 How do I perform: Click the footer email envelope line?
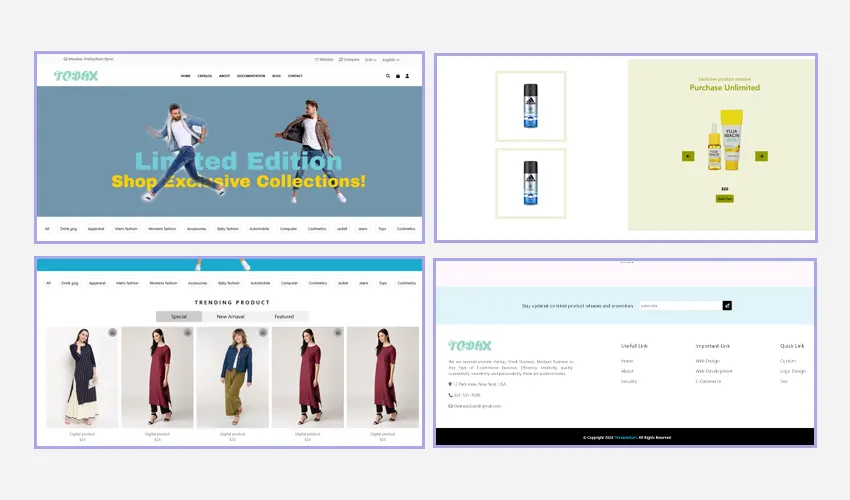tap(474, 406)
